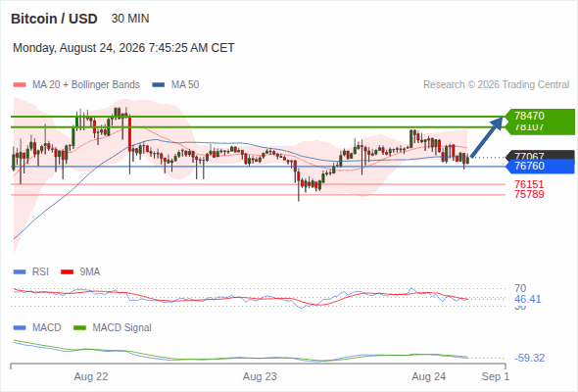
Task: Click the 76151 red support label
Action: tap(529, 184)
